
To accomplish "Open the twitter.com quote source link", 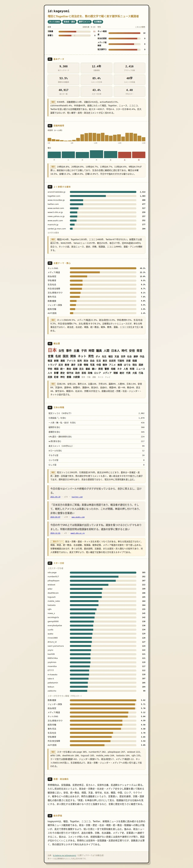I will [x=77, y=497].
